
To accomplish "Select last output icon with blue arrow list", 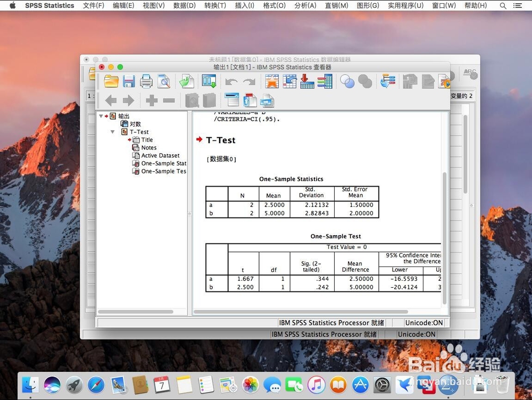I will [x=388, y=81].
